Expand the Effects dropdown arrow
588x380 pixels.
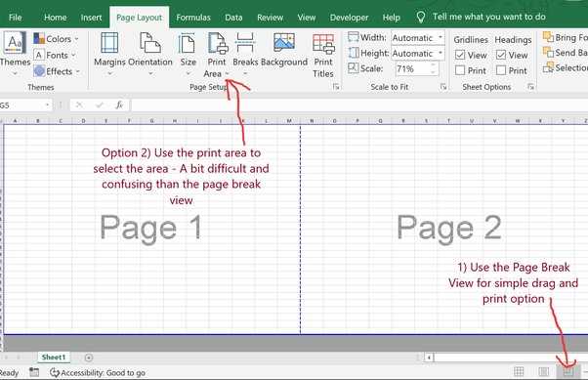click(77, 71)
